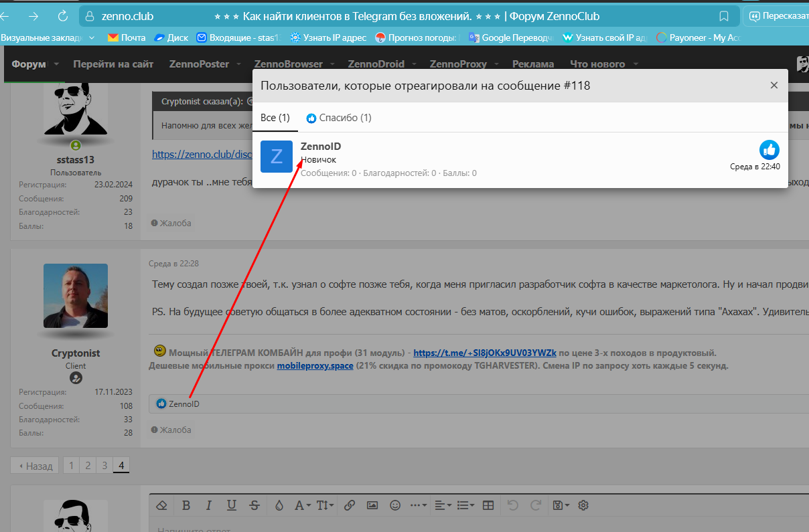Viewport: 809px width, 532px height.
Task: Open site info icon in address bar
Action: point(91,16)
